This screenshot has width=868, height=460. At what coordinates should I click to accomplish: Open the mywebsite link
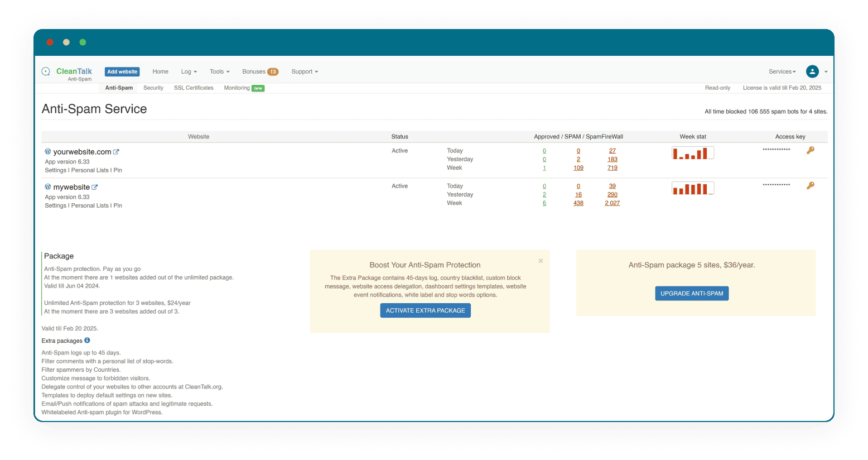71,187
